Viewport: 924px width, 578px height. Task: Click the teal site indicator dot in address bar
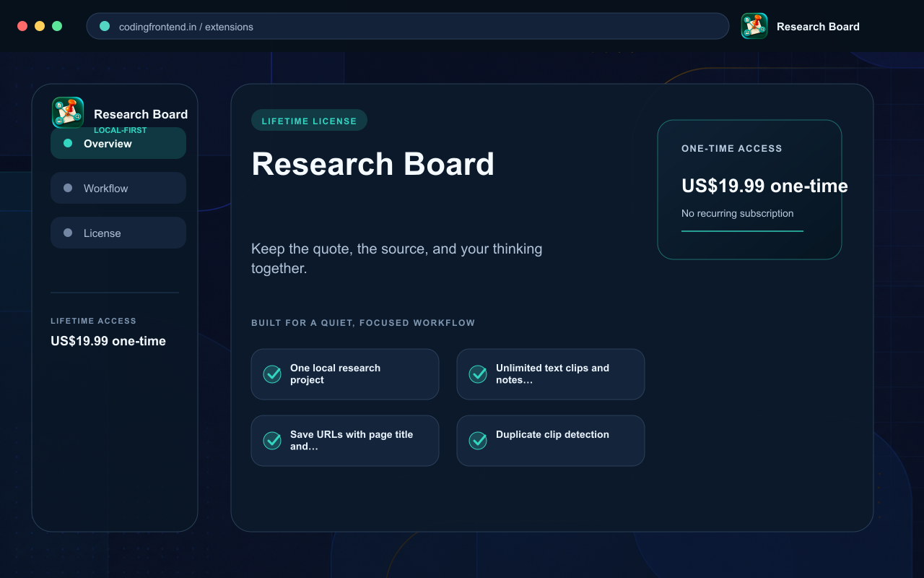pyautogui.click(x=105, y=26)
